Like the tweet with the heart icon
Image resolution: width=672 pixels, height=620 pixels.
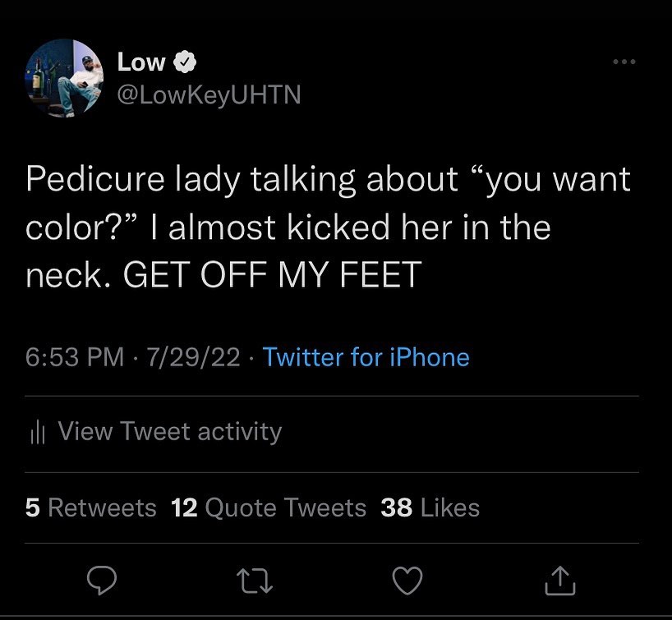pos(407,581)
